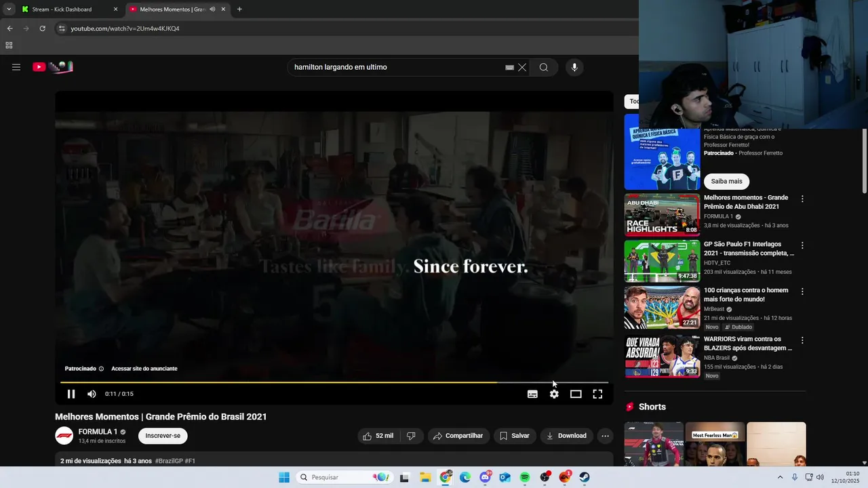Run search with the magnifier button
Image resolution: width=868 pixels, height=488 pixels.
[x=544, y=67]
